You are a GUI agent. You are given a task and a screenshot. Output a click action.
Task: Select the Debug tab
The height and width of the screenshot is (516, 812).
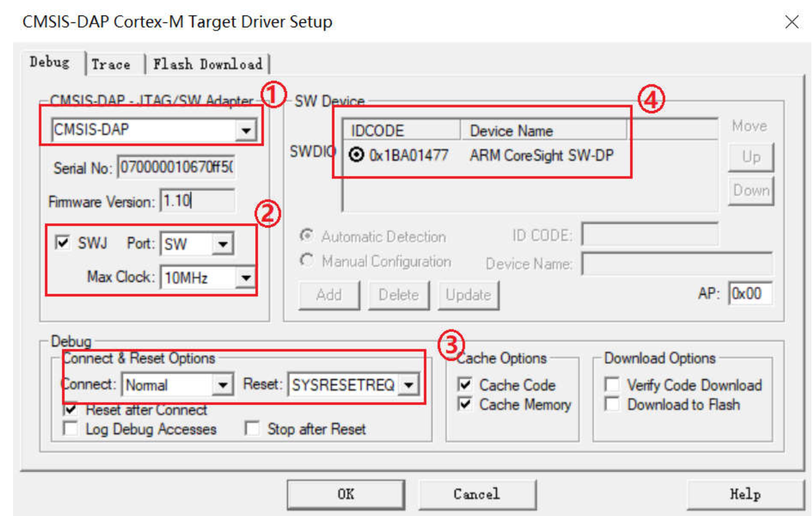[x=50, y=63]
